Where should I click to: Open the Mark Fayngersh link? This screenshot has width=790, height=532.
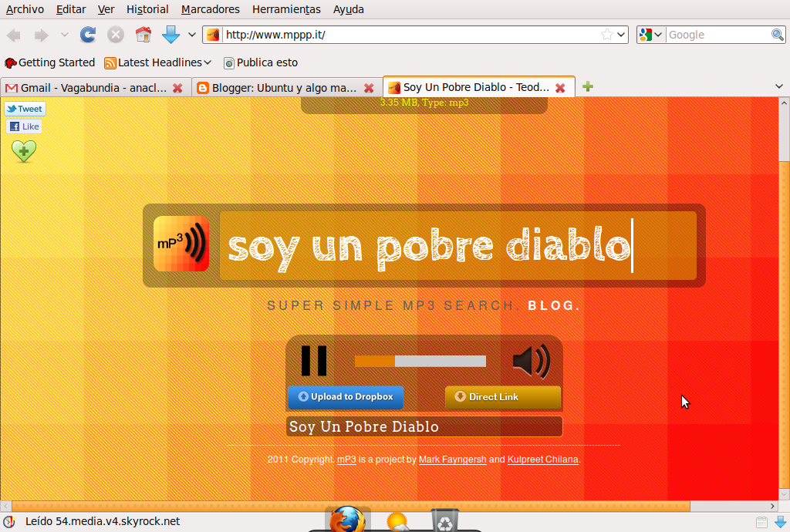(452, 460)
